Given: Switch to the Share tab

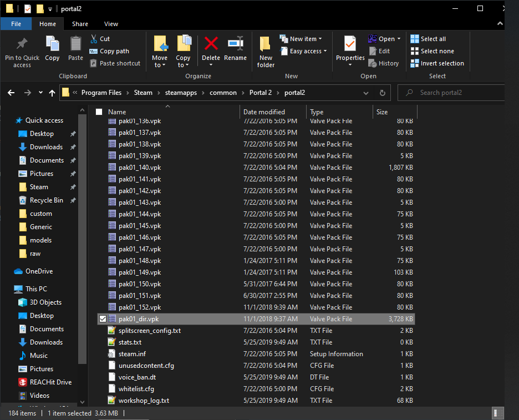Looking at the screenshot, I should pyautogui.click(x=80, y=24).
